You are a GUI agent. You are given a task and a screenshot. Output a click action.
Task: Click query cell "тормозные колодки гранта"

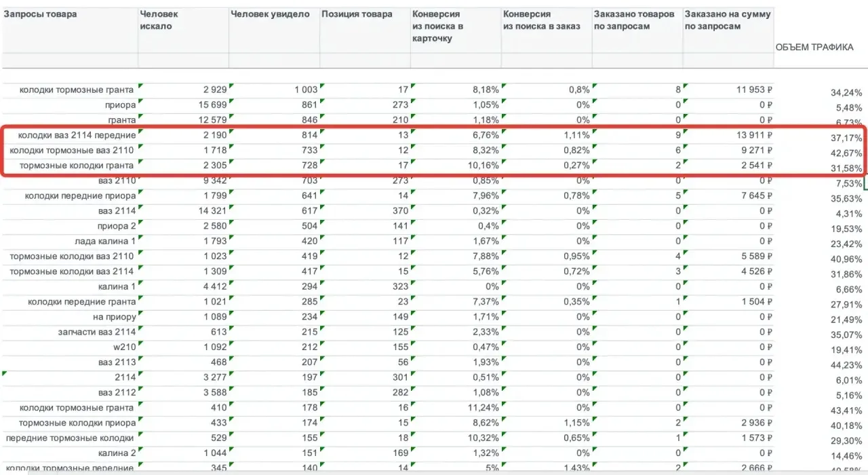pyautogui.click(x=77, y=165)
